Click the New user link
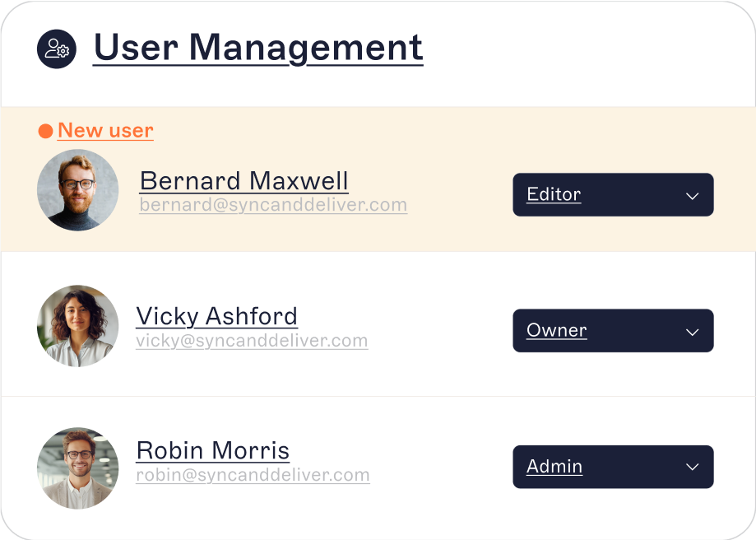Screen dimensions: 756x540 pos(105,131)
